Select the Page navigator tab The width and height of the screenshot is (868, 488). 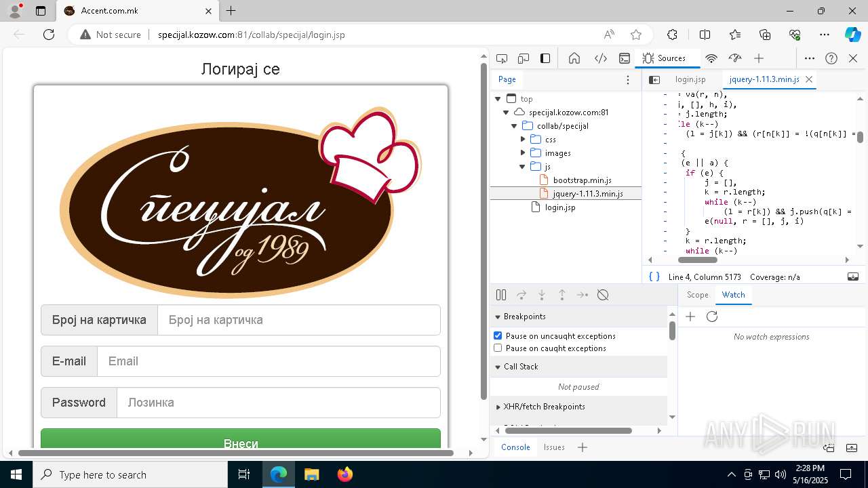point(507,79)
